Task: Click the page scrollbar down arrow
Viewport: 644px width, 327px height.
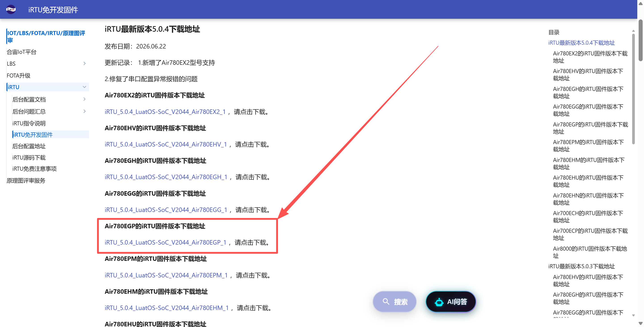Action: click(640, 323)
